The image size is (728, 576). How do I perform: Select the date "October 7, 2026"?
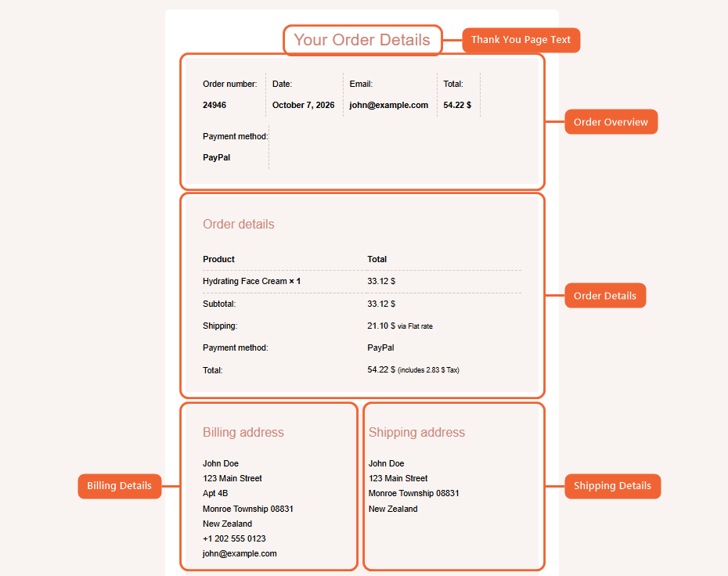[303, 105]
